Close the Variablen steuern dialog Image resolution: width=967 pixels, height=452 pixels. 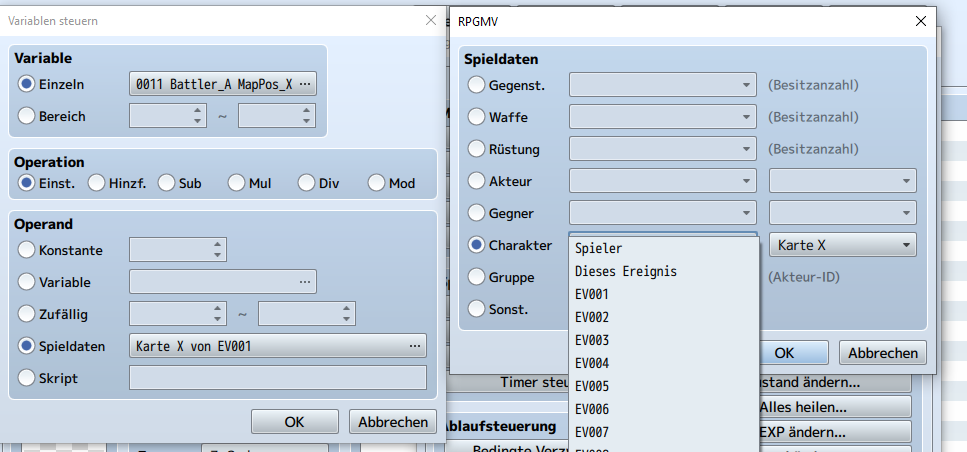[431, 20]
